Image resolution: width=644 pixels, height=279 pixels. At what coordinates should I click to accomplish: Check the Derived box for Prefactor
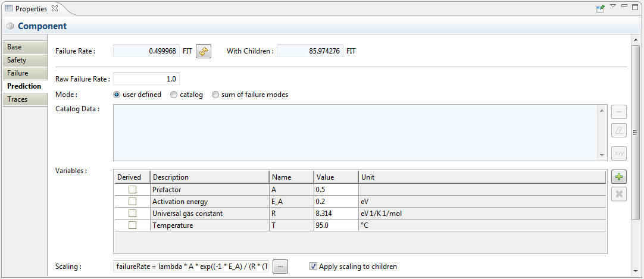point(132,190)
